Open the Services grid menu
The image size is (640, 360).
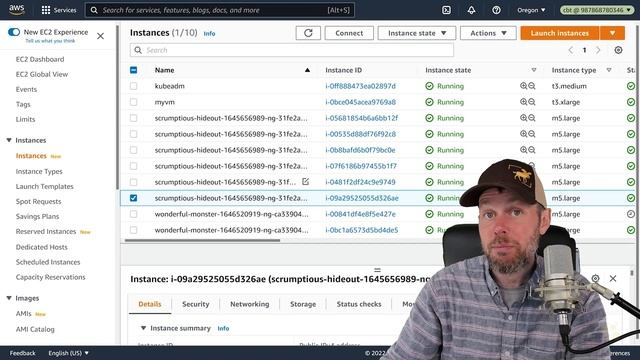[x=59, y=10]
